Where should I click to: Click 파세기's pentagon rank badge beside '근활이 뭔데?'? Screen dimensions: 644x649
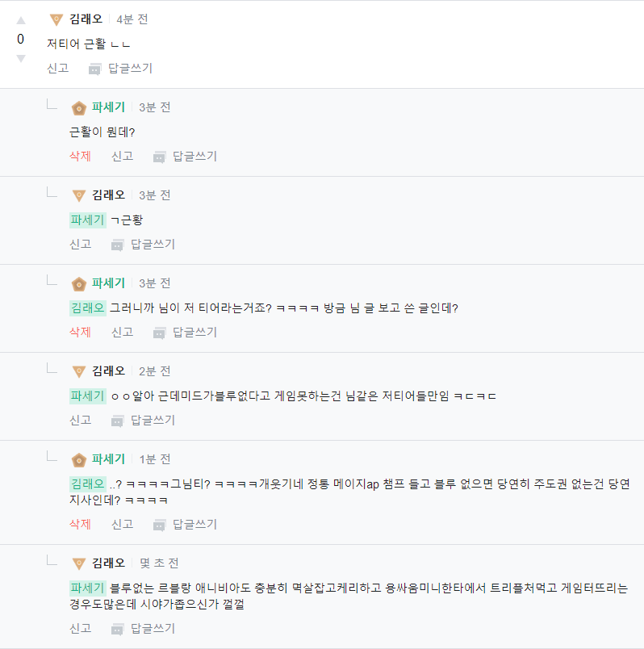[x=78, y=107]
